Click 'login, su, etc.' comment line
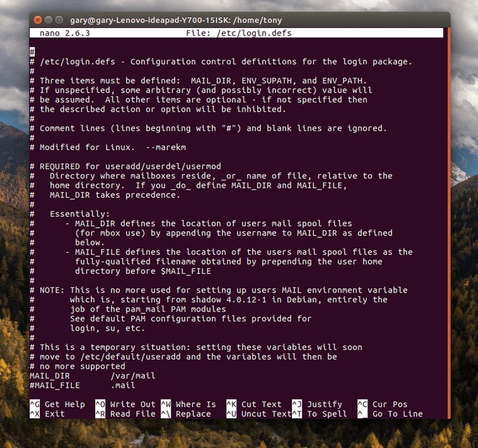Image resolution: width=478 pixels, height=448 pixels. (x=88, y=328)
